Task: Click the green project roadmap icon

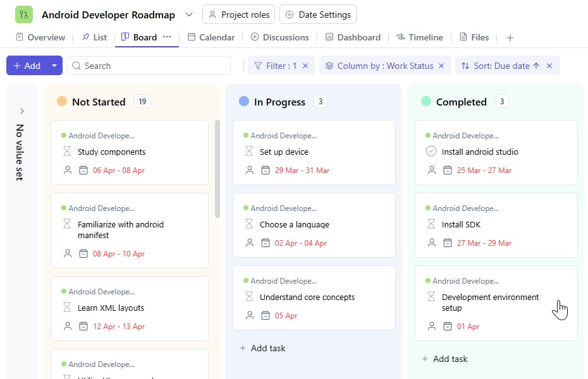Action: 23,14
